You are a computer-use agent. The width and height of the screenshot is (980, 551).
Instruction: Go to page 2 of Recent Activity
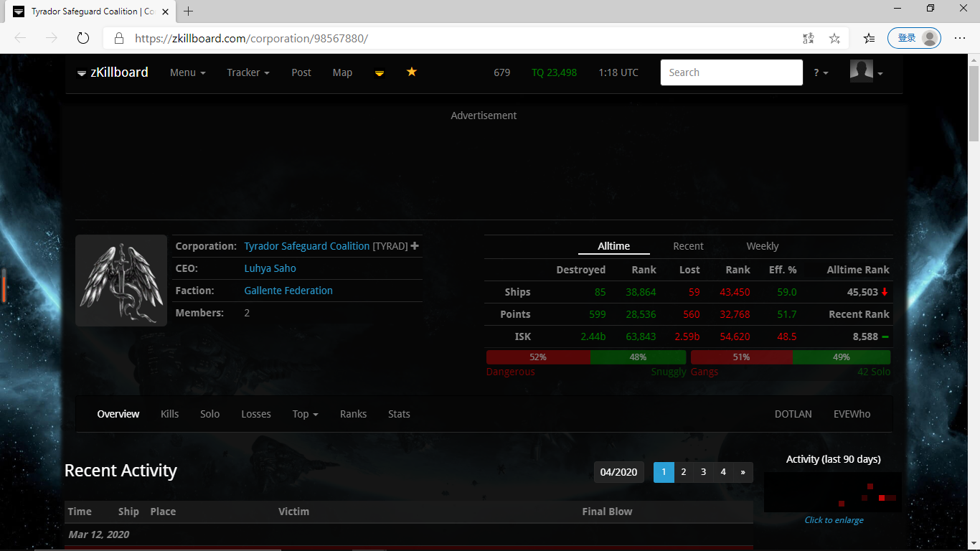pos(684,472)
